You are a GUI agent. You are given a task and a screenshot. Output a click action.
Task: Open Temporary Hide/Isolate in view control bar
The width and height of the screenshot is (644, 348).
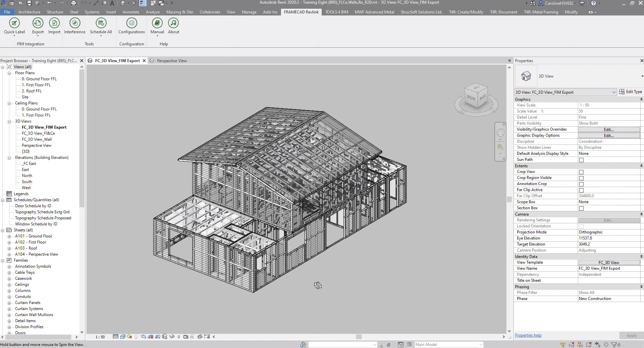coord(172,337)
